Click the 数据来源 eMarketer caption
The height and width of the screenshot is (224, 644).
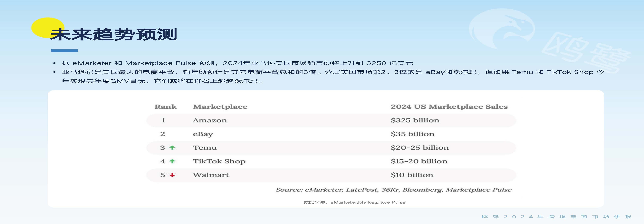[x=355, y=202]
